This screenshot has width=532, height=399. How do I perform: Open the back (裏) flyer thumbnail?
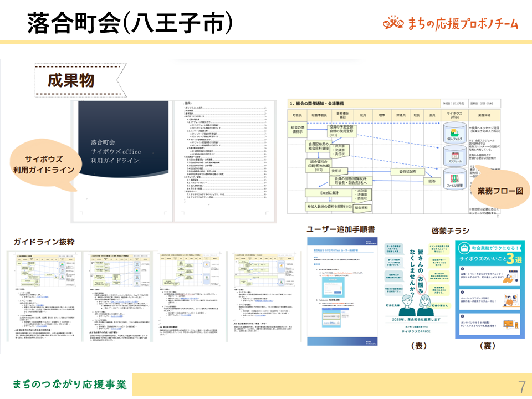[489, 289]
